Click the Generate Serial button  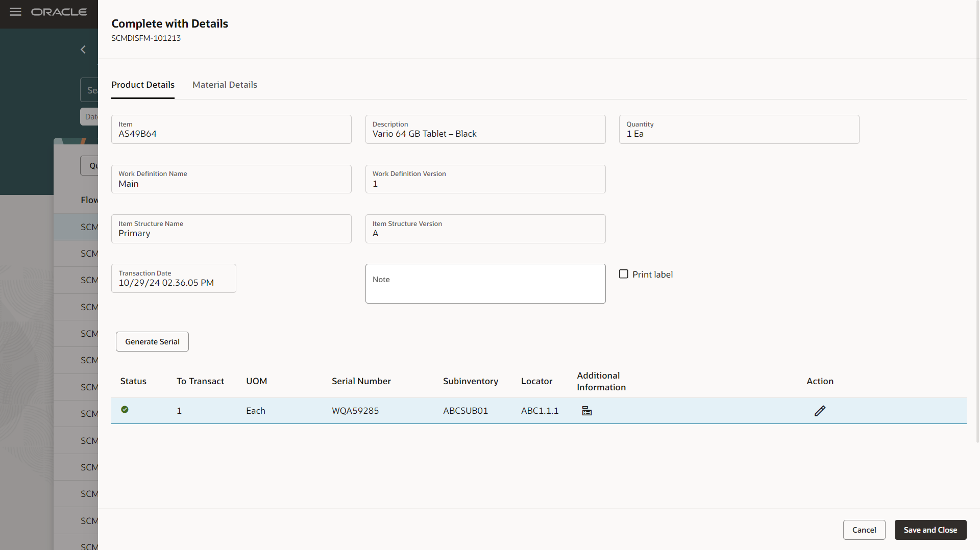[x=152, y=341]
